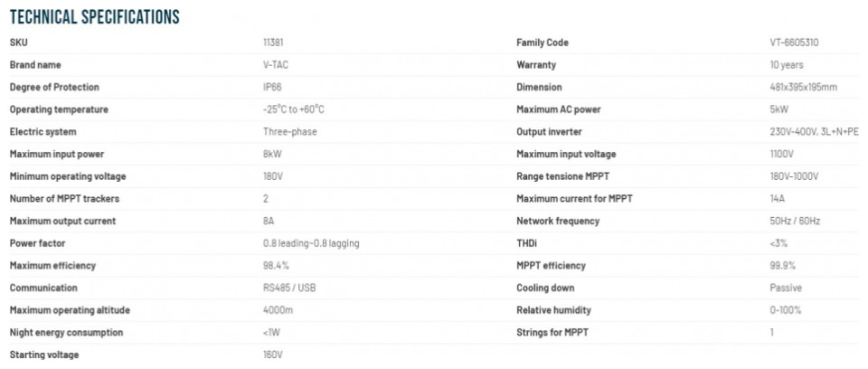
Task: Click the Range tensione MPPT label
Action: click(561, 176)
